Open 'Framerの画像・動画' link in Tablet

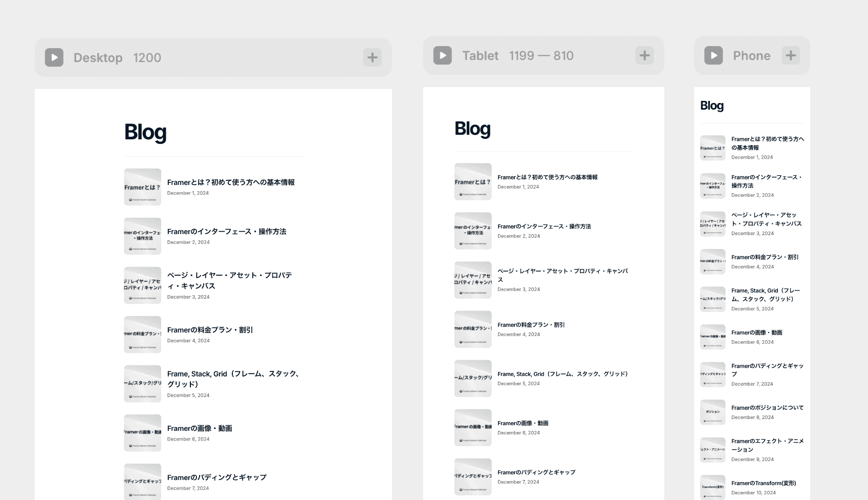(523, 423)
